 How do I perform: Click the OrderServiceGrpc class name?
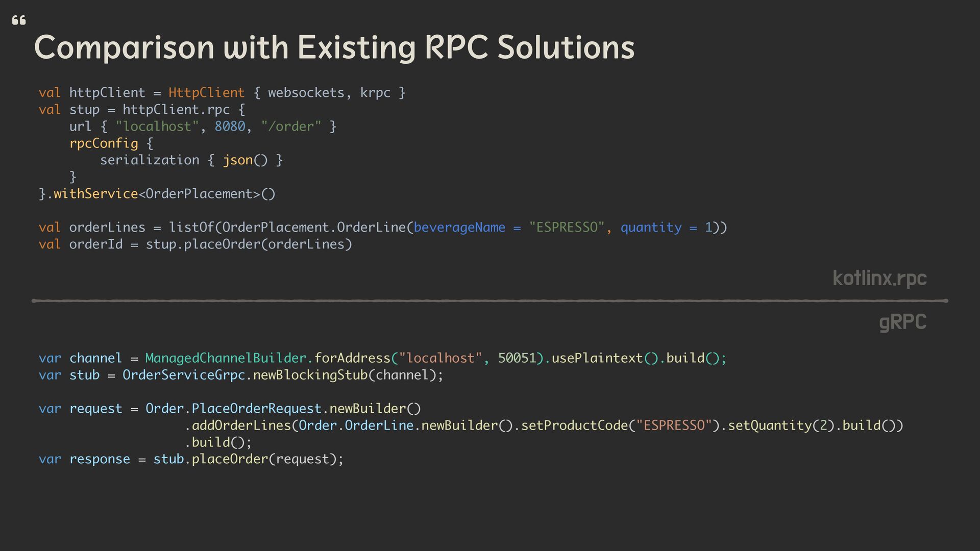coord(184,375)
